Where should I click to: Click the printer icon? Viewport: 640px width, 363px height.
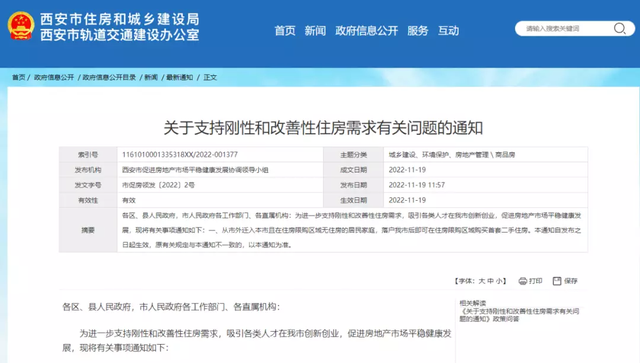tap(522, 281)
